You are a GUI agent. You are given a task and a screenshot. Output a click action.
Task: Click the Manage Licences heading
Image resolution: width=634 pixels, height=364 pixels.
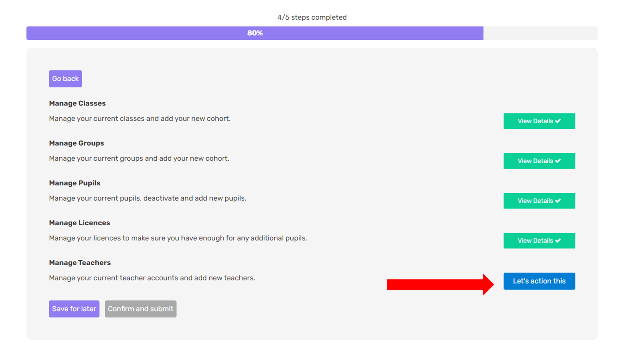79,223
